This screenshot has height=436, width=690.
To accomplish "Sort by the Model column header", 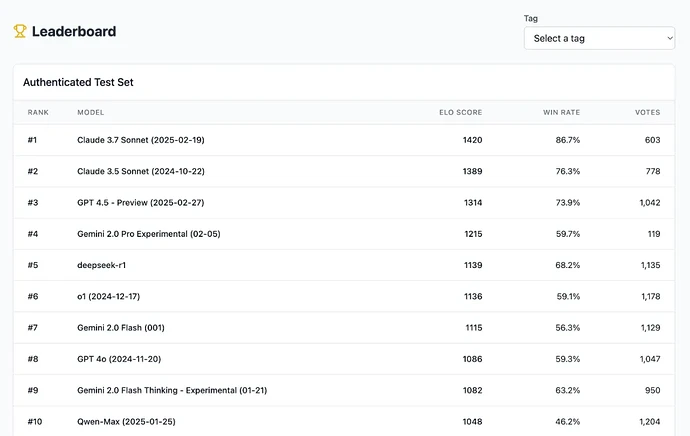I will (x=91, y=112).
